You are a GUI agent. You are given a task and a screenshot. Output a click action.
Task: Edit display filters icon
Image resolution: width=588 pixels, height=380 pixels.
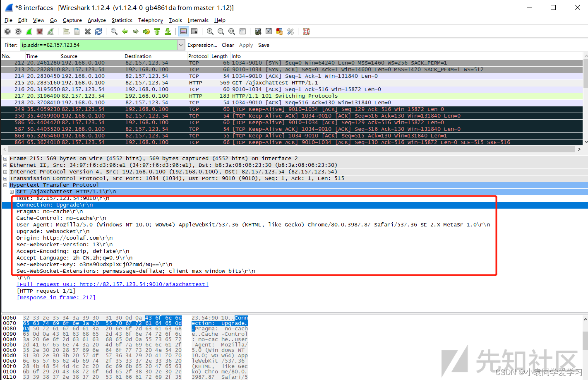tap(269, 31)
